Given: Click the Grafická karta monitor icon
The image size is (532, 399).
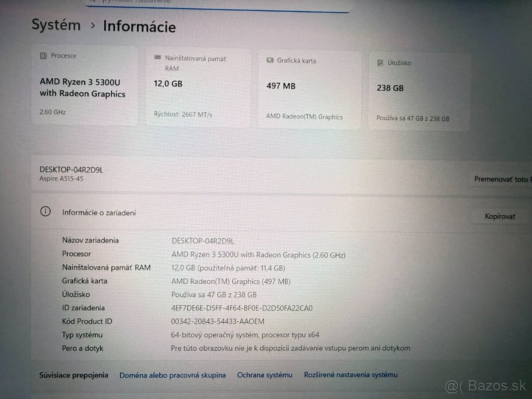Looking at the screenshot, I should (270, 60).
